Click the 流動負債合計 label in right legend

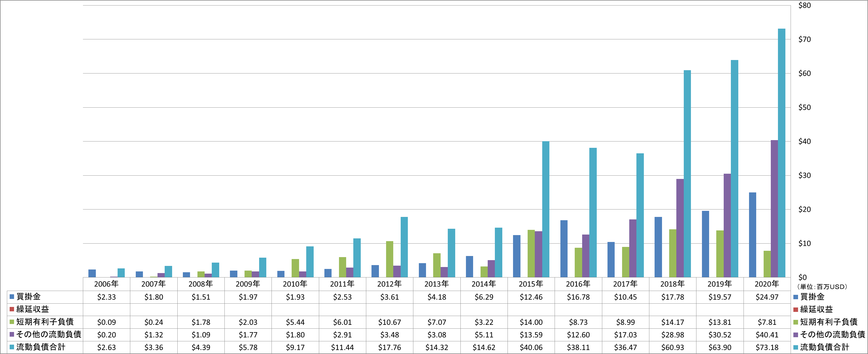click(824, 347)
